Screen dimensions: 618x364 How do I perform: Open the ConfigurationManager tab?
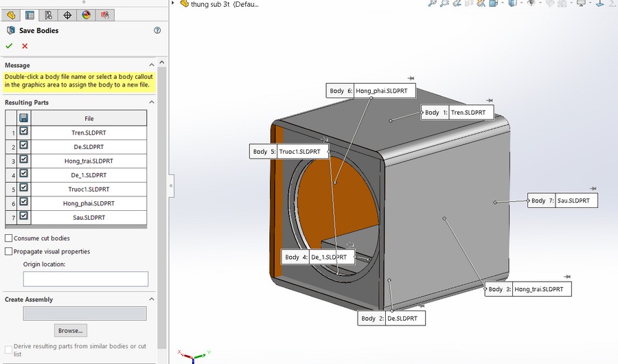click(x=49, y=15)
